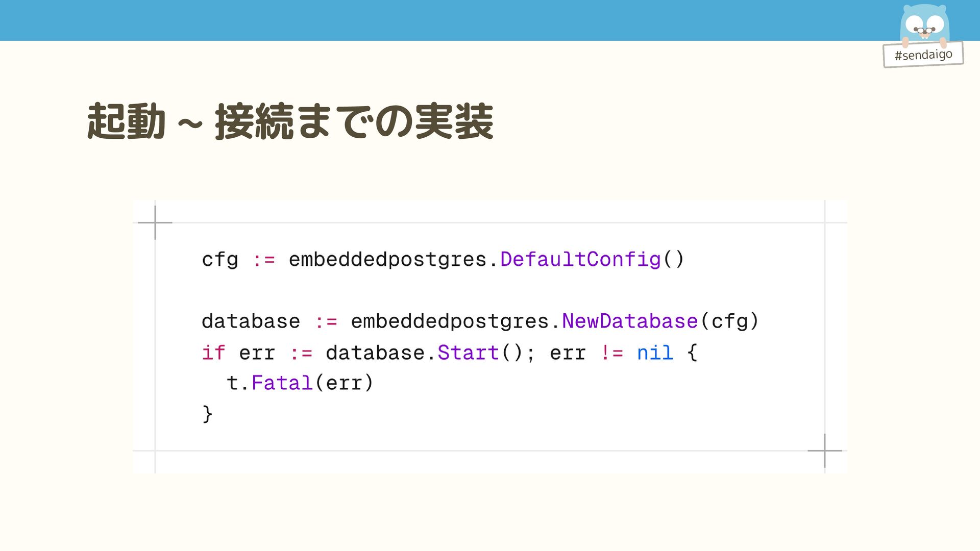This screenshot has width=980, height=551.
Task: Click the Start method call
Action: pos(468,353)
